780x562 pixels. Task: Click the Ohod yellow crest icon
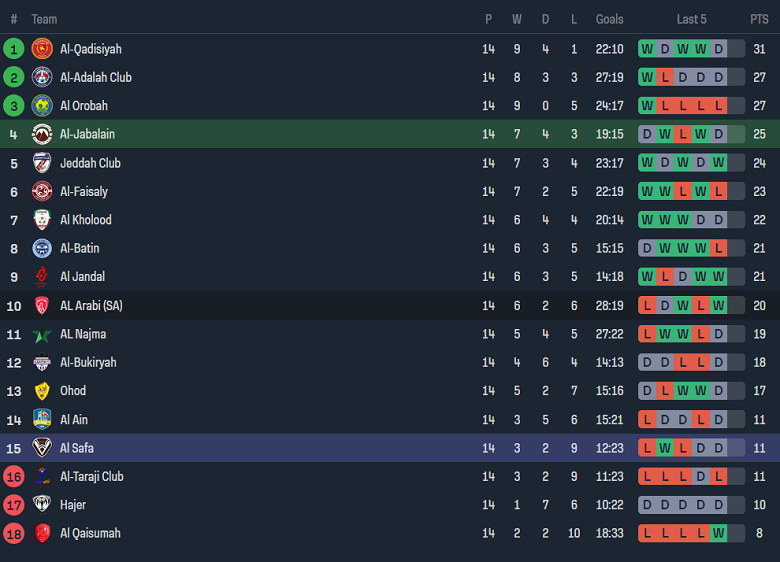[42, 391]
